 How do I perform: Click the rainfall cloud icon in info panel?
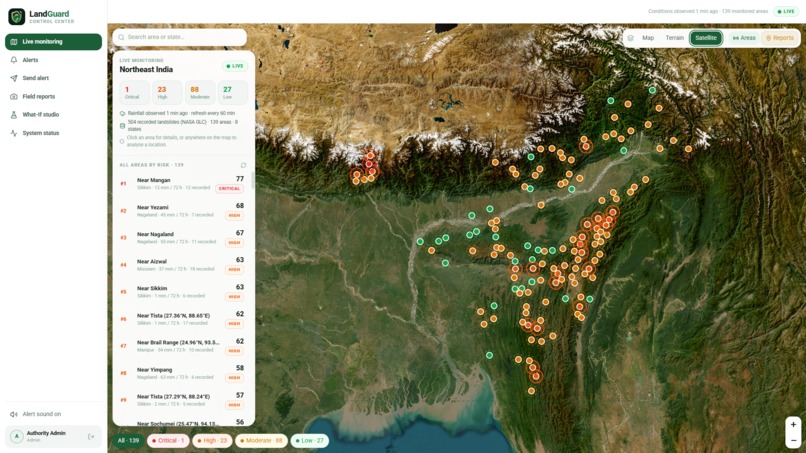[x=122, y=113]
